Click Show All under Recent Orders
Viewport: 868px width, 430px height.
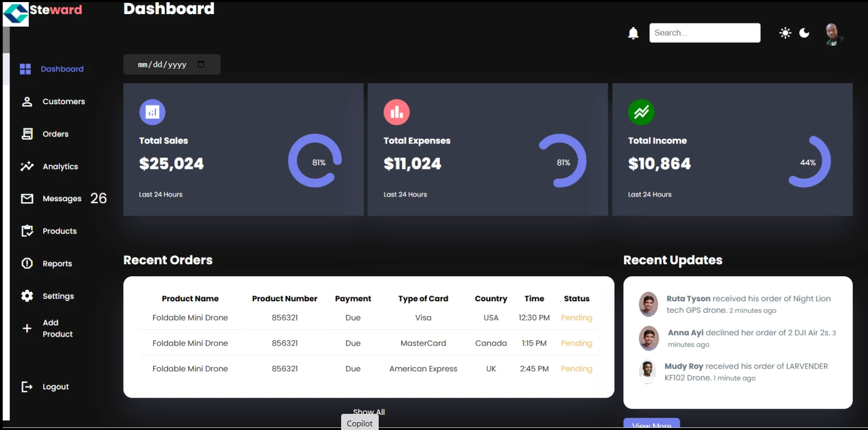[x=369, y=412]
